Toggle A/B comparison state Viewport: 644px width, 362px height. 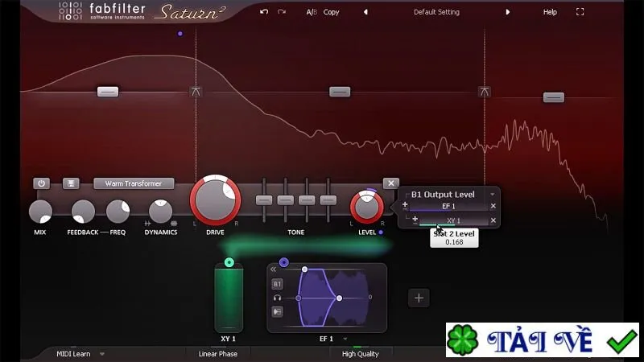[312, 12]
